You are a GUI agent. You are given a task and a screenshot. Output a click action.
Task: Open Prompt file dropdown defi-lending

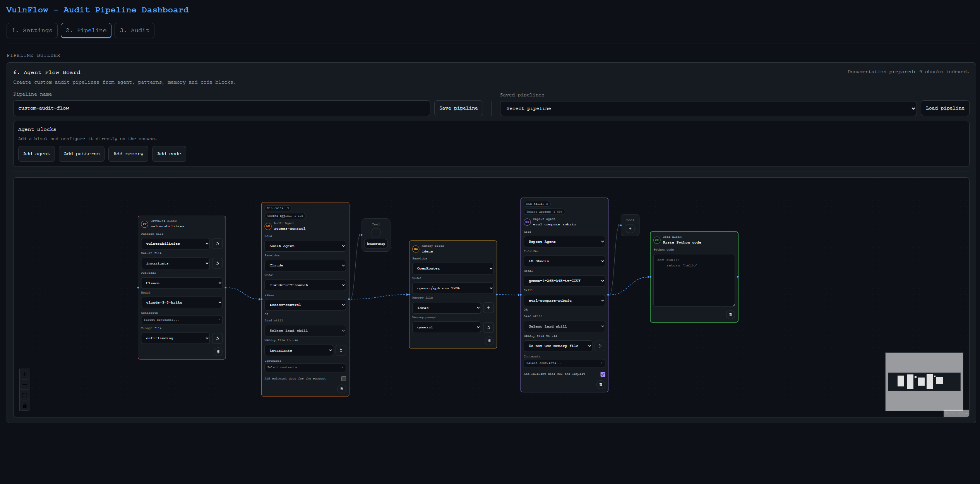click(x=175, y=338)
